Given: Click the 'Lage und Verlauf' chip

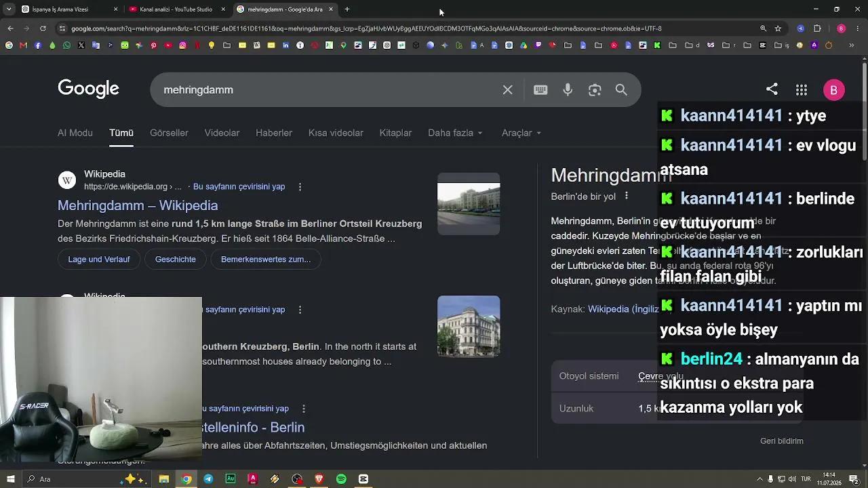Looking at the screenshot, I should pyautogui.click(x=99, y=259).
